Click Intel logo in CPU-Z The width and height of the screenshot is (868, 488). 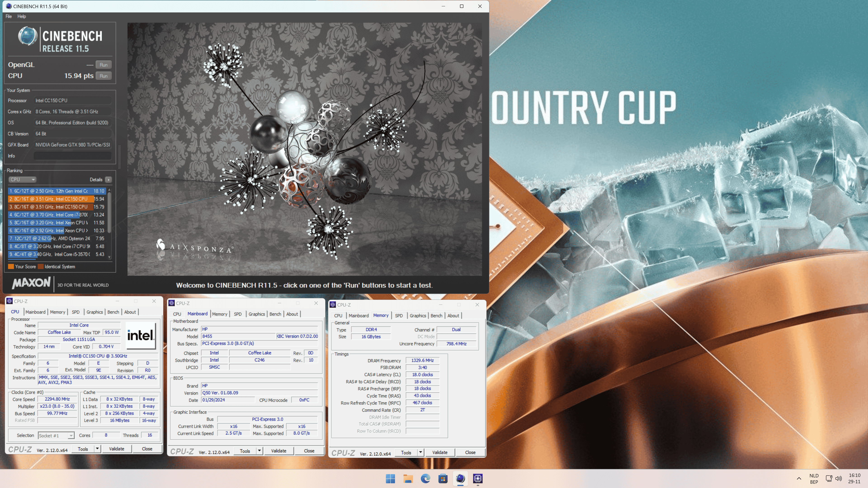click(x=141, y=335)
